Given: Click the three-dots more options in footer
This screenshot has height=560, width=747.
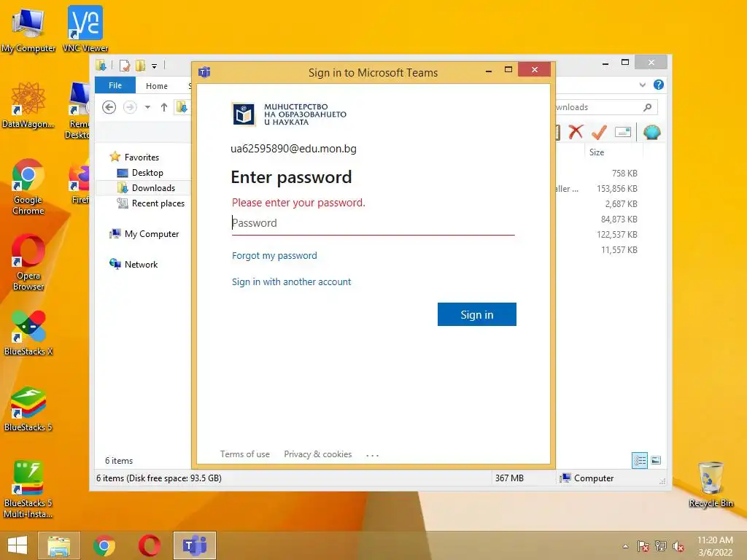Looking at the screenshot, I should point(372,455).
